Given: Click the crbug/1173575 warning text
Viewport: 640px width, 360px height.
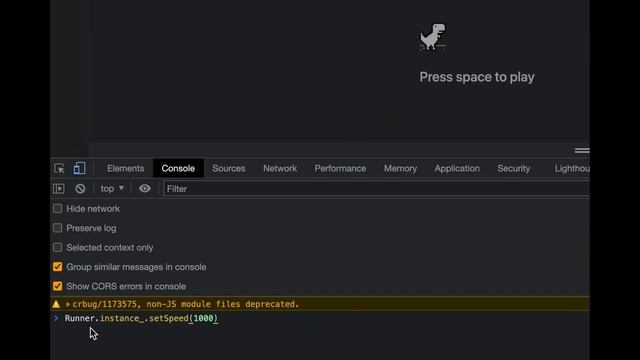Looking at the screenshot, I should 186,304.
